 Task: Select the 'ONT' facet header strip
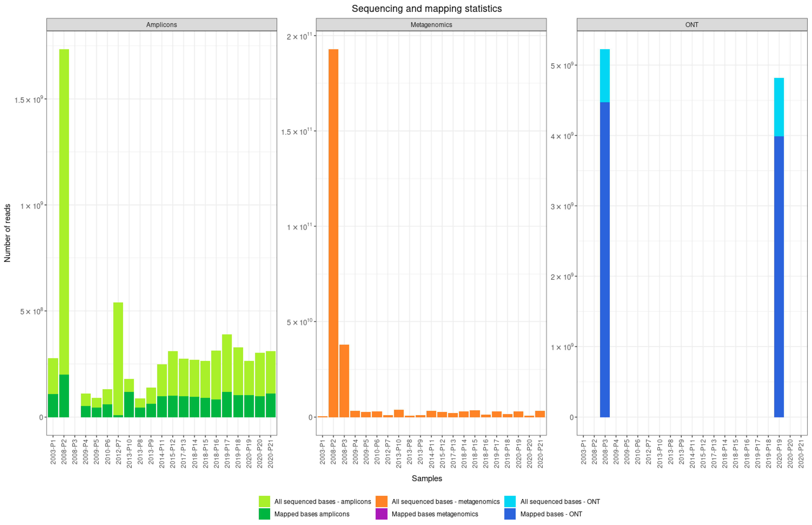pyautogui.click(x=692, y=25)
